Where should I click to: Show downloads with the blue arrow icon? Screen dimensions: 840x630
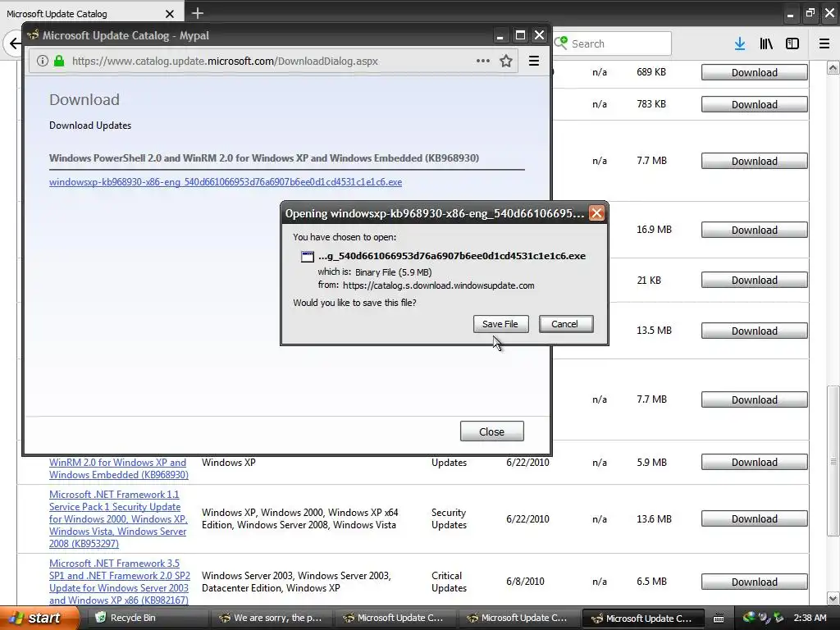(739, 44)
